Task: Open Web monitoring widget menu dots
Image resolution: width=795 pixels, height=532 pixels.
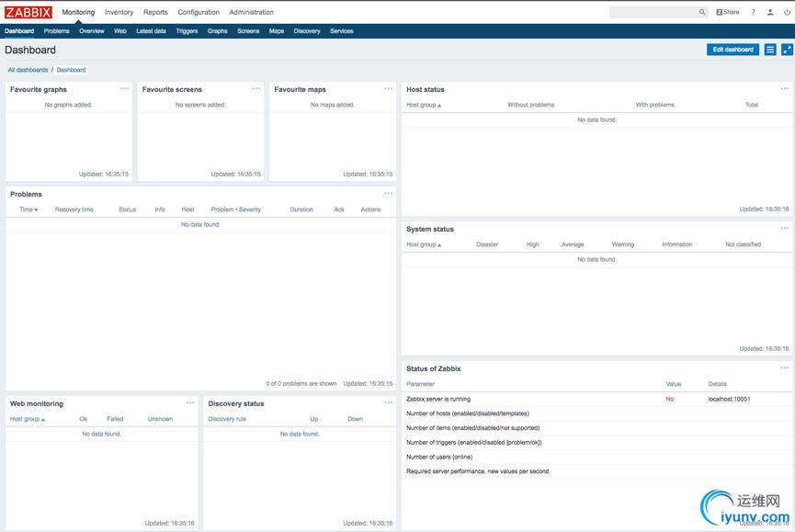Action: pos(190,402)
